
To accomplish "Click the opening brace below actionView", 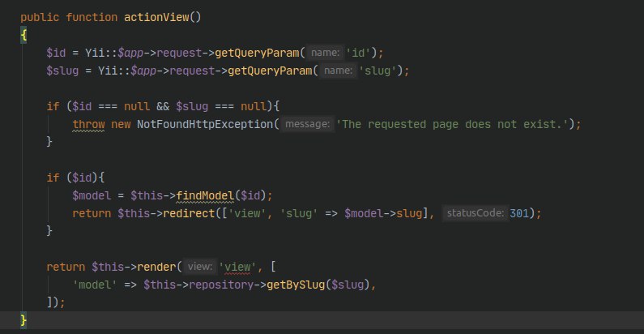I will (23, 35).
